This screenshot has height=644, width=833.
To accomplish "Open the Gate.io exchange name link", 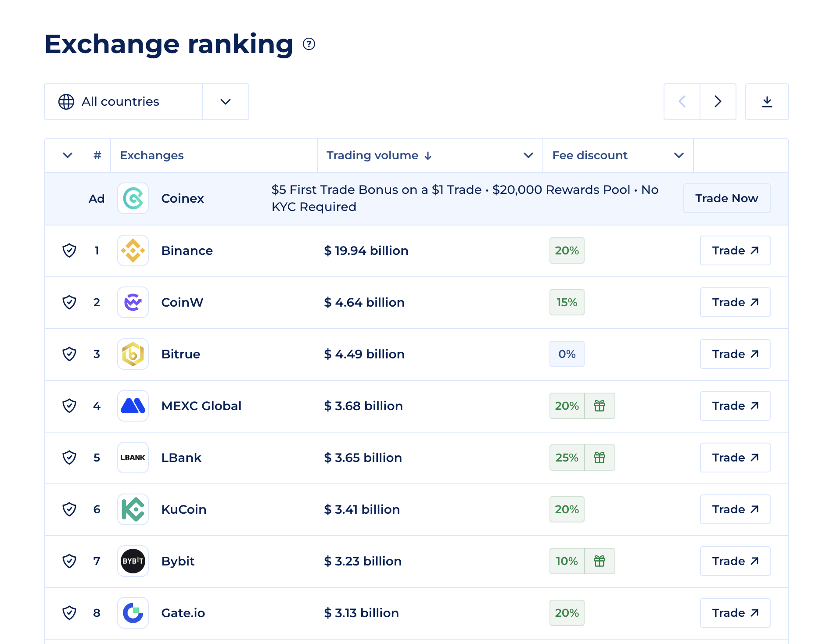I will tap(183, 613).
